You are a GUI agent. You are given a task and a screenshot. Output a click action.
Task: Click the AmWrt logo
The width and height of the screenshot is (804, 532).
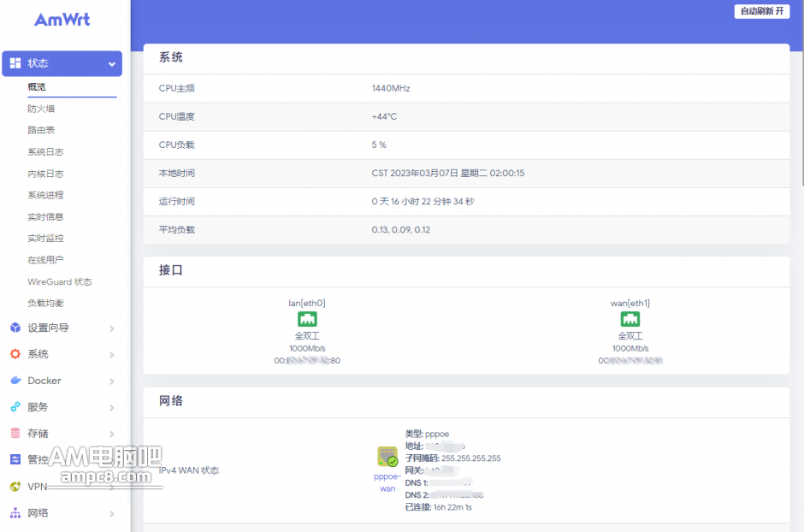(x=62, y=20)
